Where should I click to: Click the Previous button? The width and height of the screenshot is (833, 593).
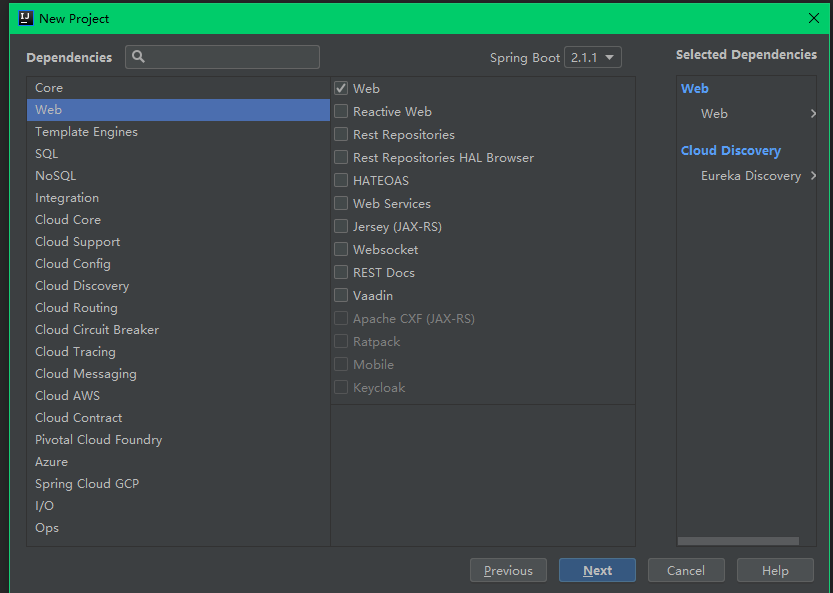(508, 570)
